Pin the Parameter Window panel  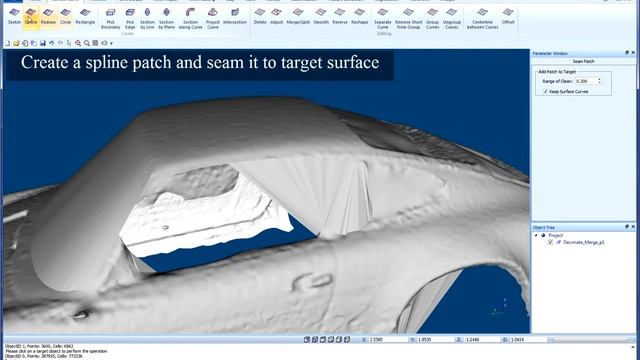(627, 53)
